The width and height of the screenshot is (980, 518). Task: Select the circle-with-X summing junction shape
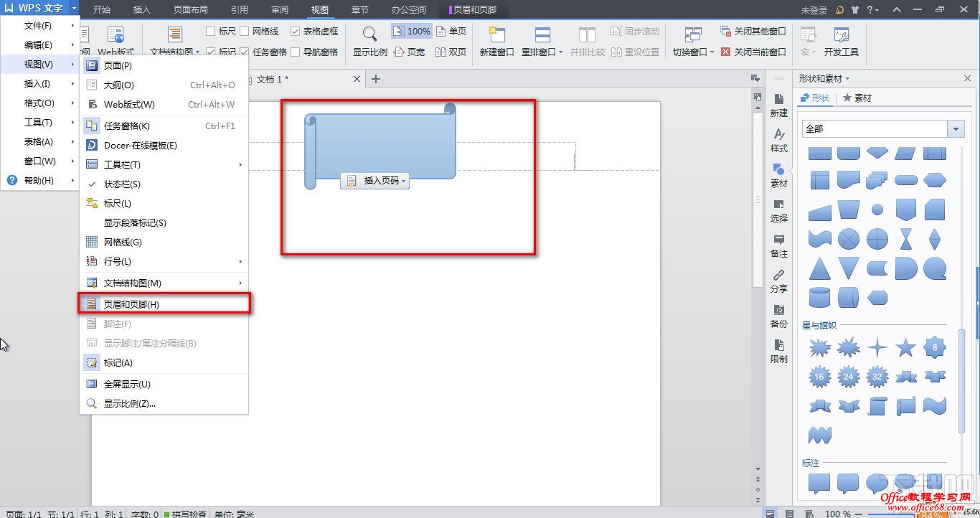[x=849, y=238]
